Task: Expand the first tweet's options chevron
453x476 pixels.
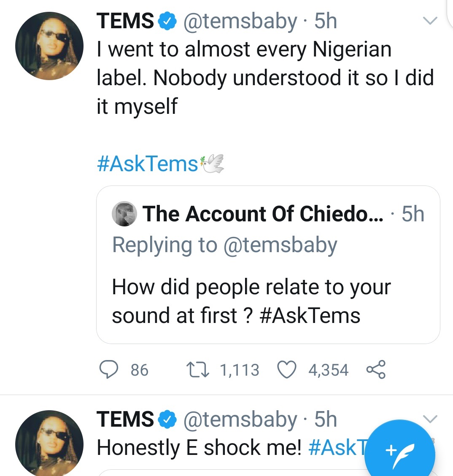Action: pos(430,21)
